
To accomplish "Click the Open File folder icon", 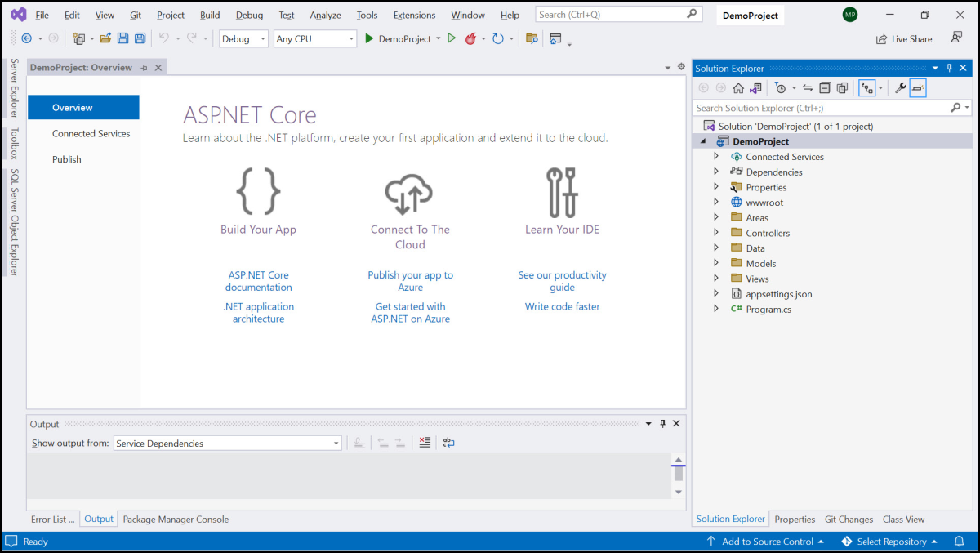I will click(x=105, y=38).
